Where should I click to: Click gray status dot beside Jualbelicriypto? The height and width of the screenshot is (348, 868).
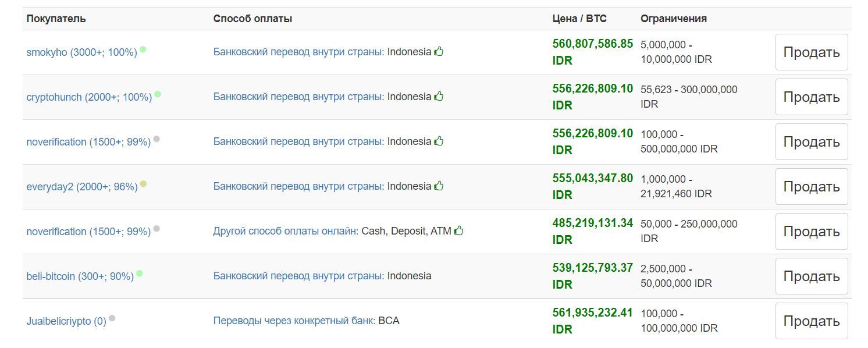112,318
